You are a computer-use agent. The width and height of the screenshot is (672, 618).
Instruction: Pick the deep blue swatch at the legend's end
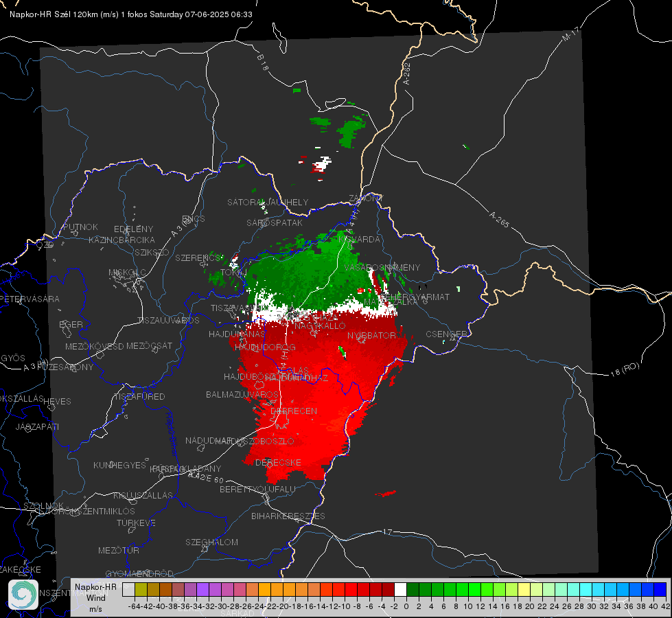click(x=660, y=589)
